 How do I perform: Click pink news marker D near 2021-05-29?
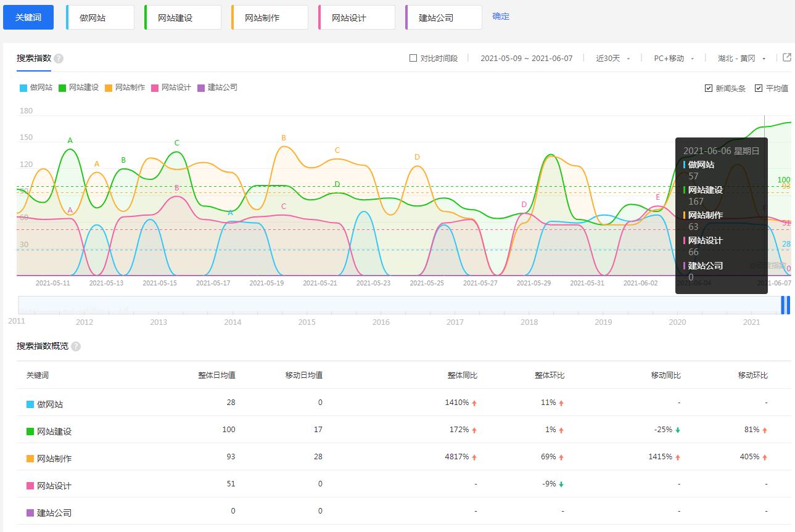[524, 205]
